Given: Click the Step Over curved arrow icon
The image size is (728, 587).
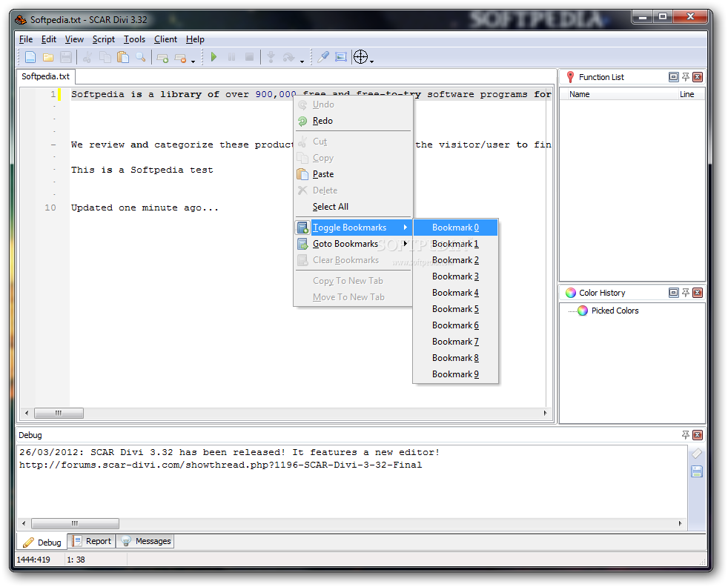Looking at the screenshot, I should click(x=289, y=57).
